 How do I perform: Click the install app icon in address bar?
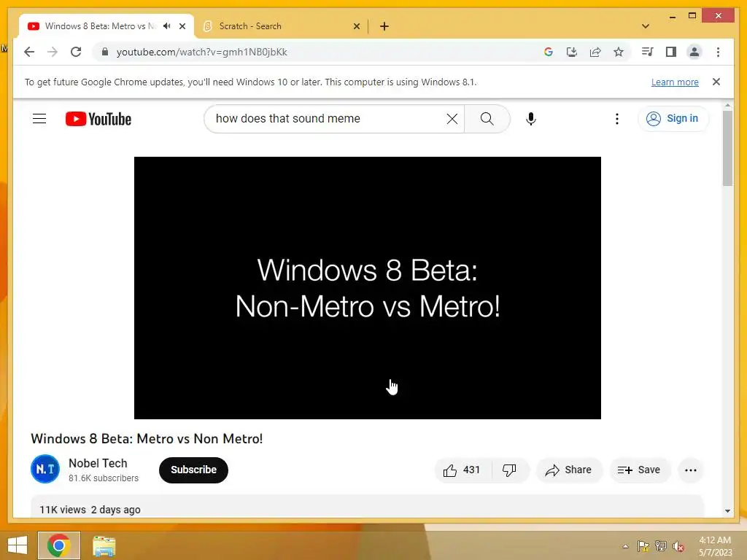[572, 52]
